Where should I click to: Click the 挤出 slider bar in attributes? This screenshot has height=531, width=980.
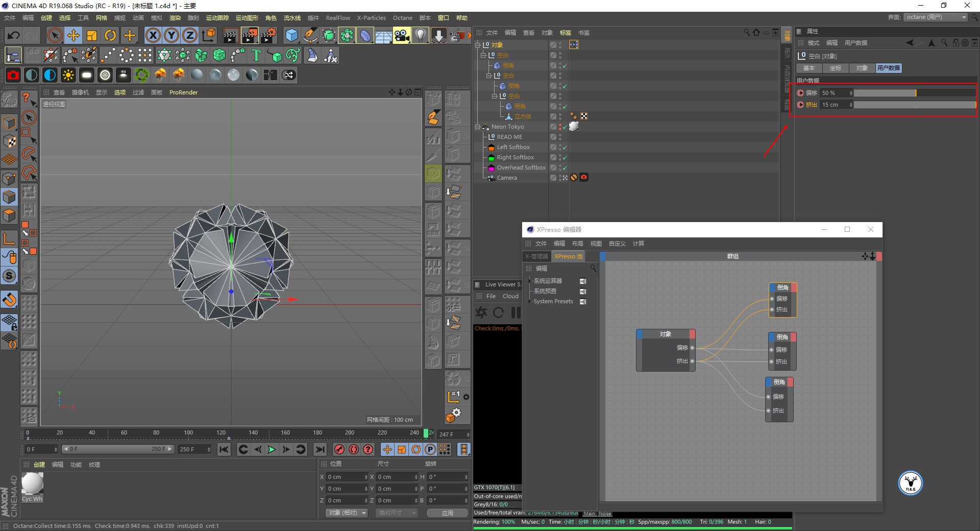coord(915,105)
